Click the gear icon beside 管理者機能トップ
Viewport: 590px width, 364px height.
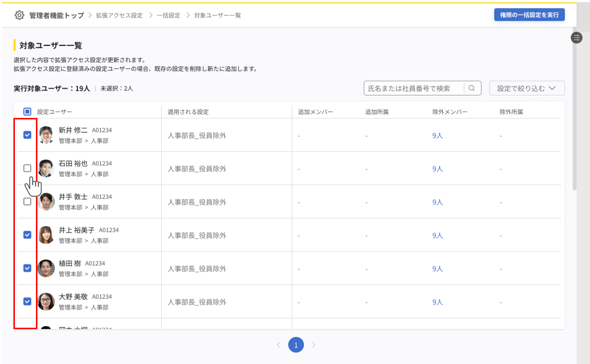pos(19,15)
